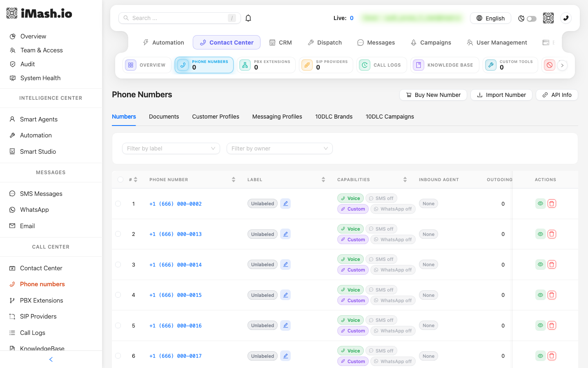Viewport: 588px width, 368px height.
Task: Delete phone number ending 0002
Action: (552, 204)
